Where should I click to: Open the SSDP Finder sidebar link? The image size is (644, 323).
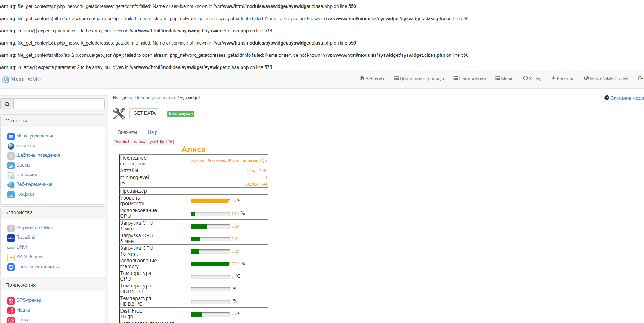[x=29, y=257]
